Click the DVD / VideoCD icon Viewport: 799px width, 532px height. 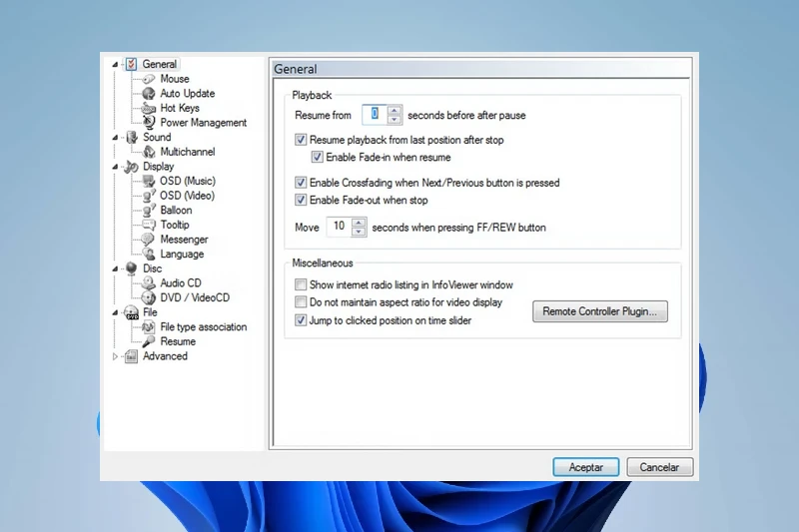click(x=149, y=297)
